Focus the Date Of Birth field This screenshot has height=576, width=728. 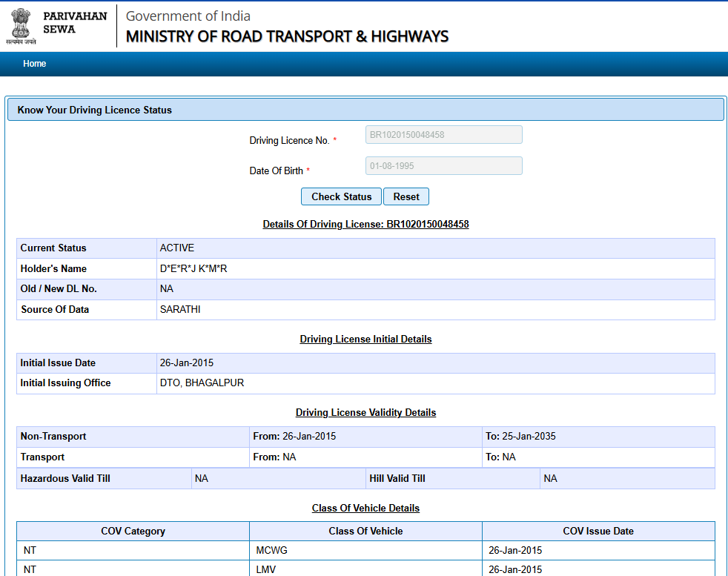pyautogui.click(x=444, y=166)
